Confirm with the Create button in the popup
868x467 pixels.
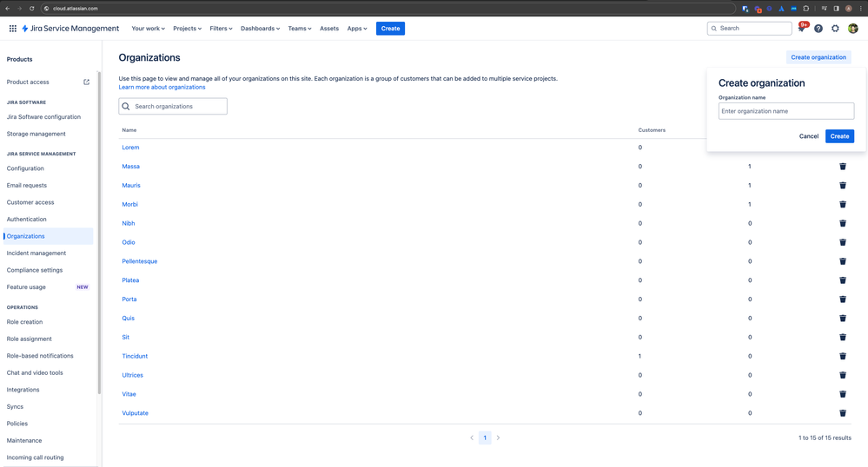[839, 136]
